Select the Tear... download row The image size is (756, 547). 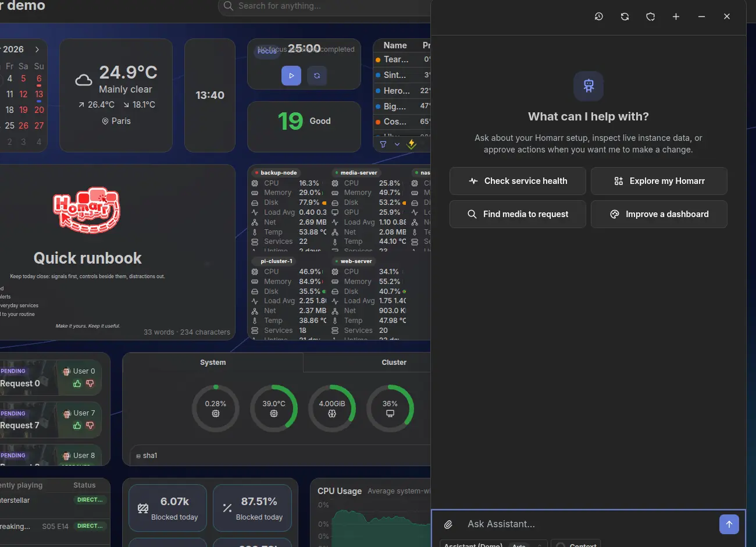[402, 59]
